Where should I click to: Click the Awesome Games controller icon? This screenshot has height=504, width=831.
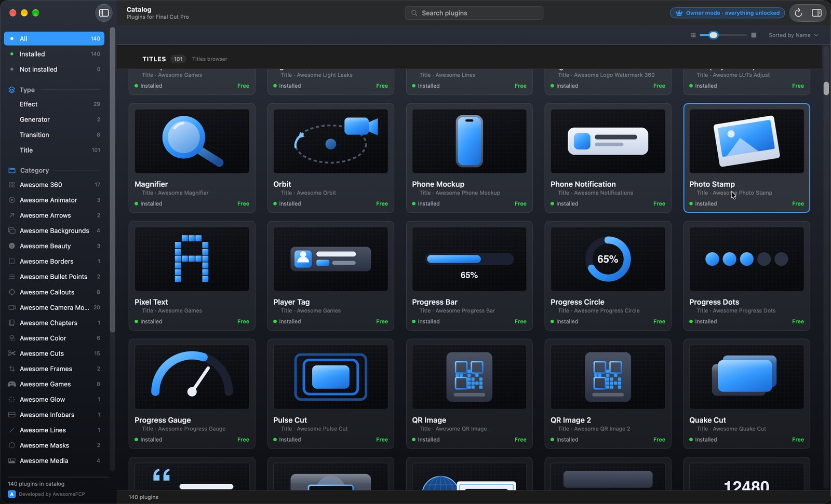tap(12, 384)
